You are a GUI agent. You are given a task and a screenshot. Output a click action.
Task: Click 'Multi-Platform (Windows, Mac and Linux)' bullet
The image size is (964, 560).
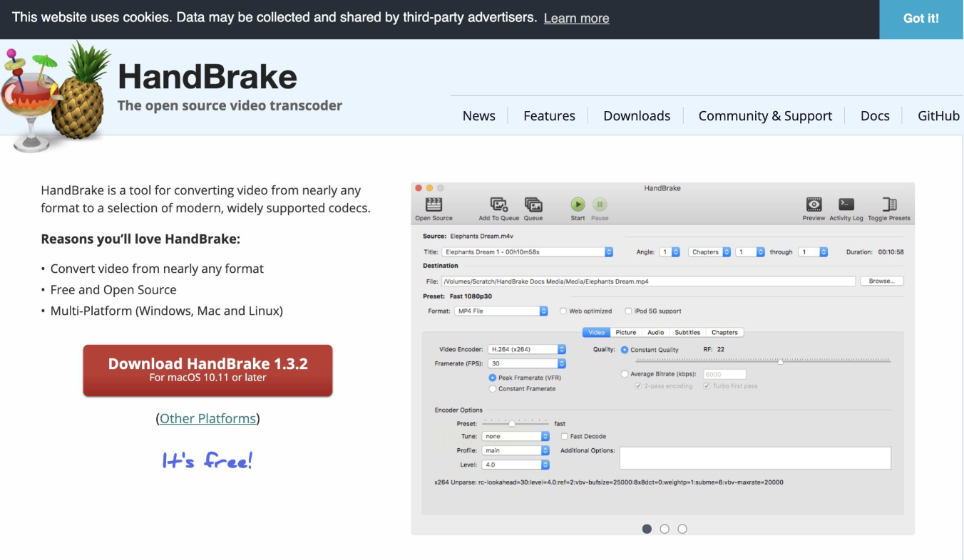tap(167, 311)
